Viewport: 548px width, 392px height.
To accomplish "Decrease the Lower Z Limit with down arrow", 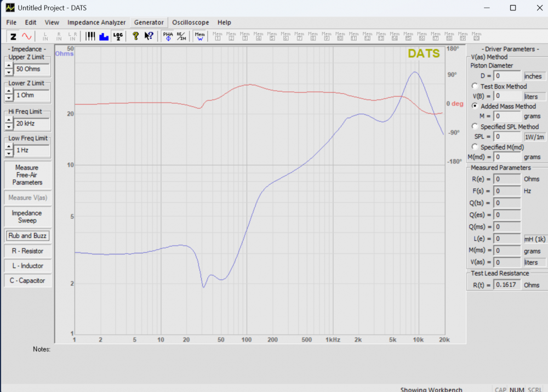I will pos(9,99).
